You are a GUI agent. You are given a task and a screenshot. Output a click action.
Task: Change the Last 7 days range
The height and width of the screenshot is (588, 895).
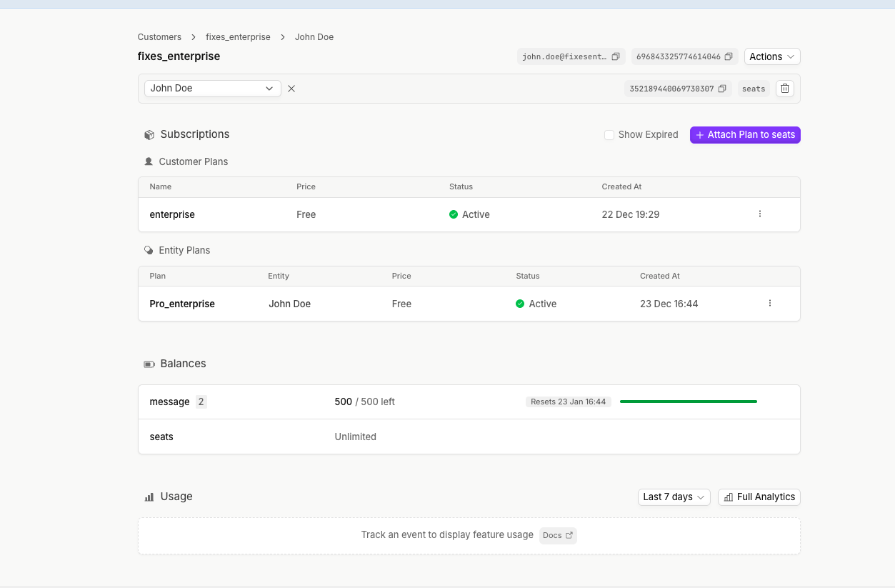[674, 497]
